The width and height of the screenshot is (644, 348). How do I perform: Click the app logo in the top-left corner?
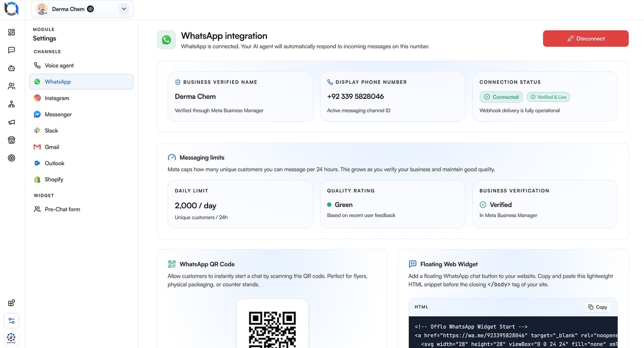(11, 9)
